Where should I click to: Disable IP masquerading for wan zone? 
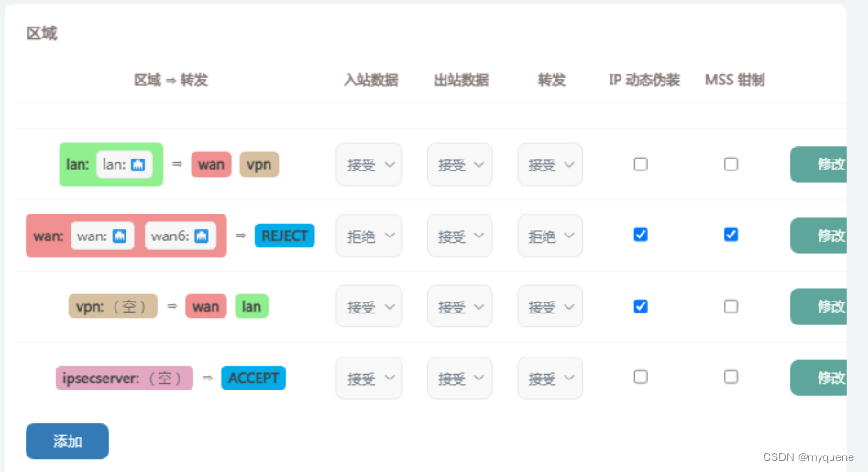641,235
